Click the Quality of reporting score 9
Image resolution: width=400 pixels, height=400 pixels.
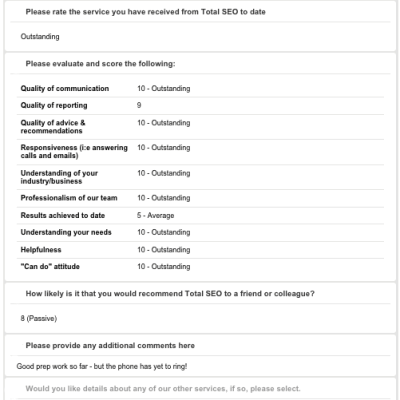coord(139,105)
